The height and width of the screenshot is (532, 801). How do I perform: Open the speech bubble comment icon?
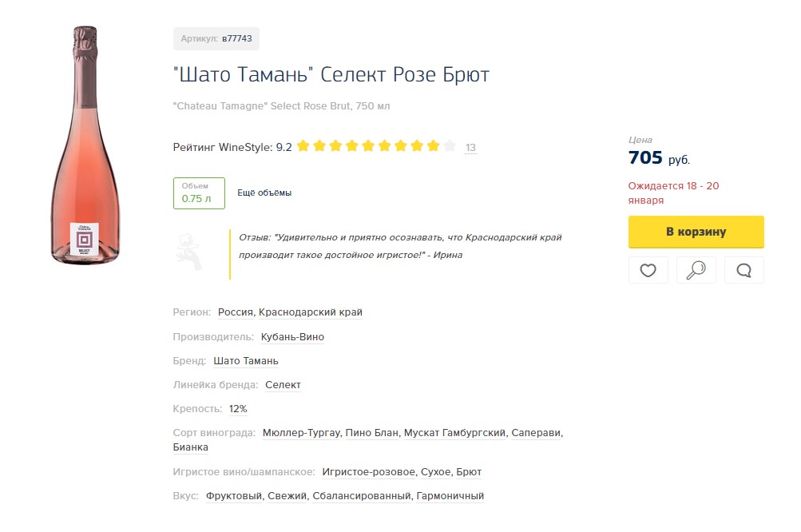coord(744,271)
